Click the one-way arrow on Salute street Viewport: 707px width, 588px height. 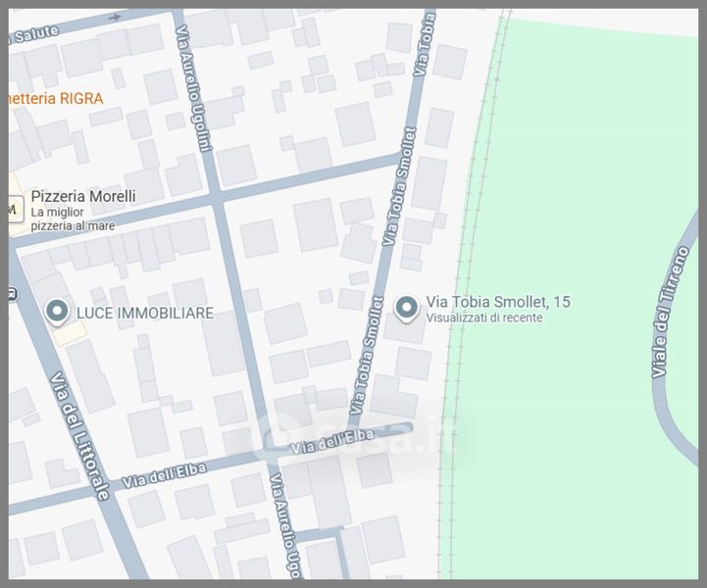pos(115,18)
